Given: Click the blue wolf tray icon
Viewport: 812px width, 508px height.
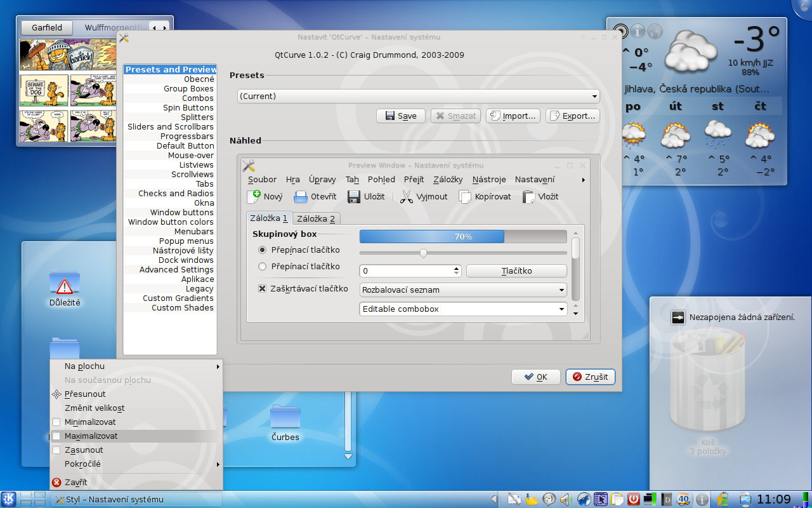Looking at the screenshot, I should click(584, 499).
